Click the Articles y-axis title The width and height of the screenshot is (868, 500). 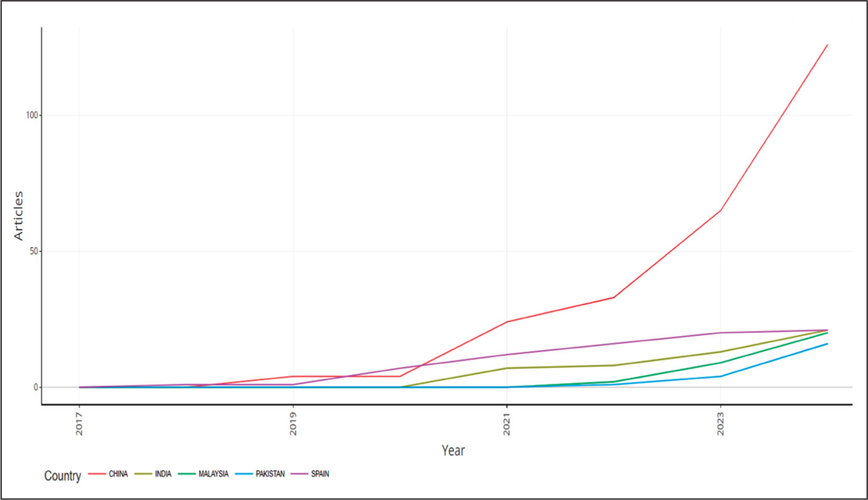pos(19,216)
